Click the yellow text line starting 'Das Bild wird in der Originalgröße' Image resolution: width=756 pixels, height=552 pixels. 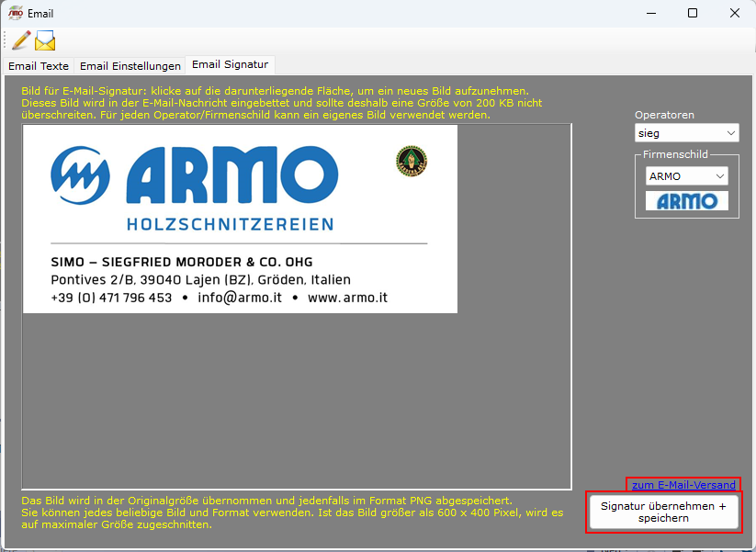[266, 501]
